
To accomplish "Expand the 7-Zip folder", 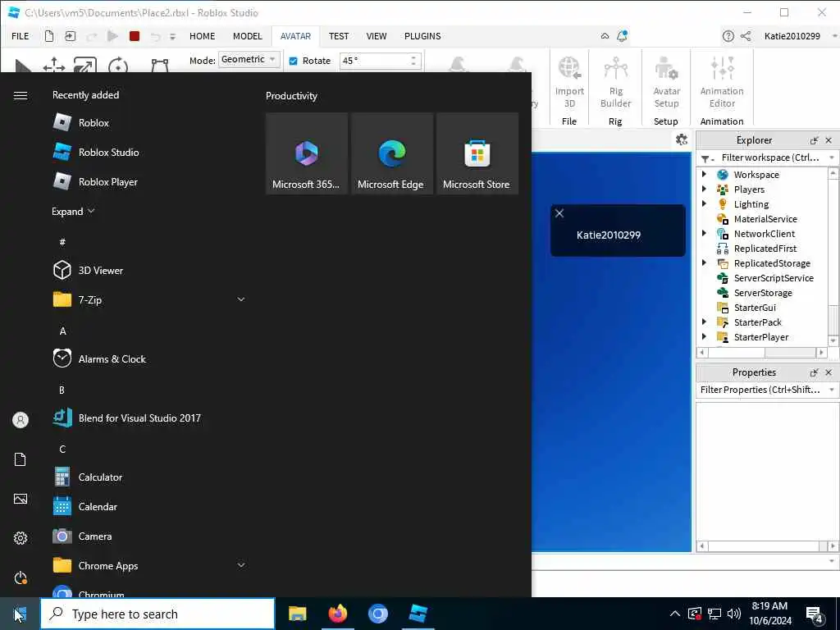I will [241, 299].
